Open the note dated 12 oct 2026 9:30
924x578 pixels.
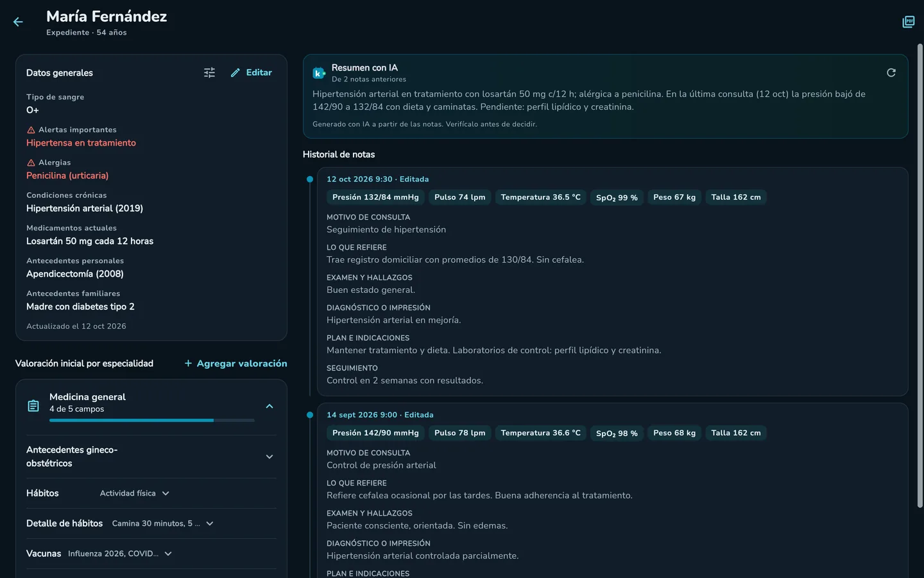tap(612, 282)
